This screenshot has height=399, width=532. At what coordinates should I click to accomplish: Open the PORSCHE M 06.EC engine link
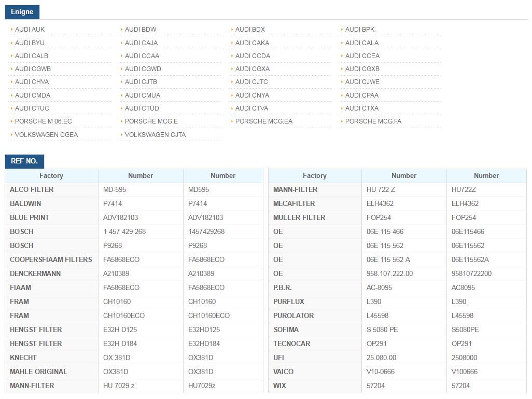click(44, 121)
